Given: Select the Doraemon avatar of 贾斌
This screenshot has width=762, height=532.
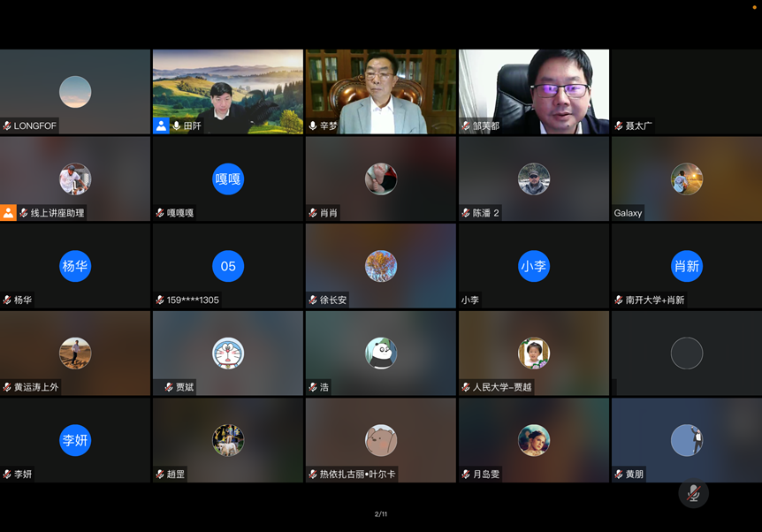Looking at the screenshot, I should click(228, 353).
